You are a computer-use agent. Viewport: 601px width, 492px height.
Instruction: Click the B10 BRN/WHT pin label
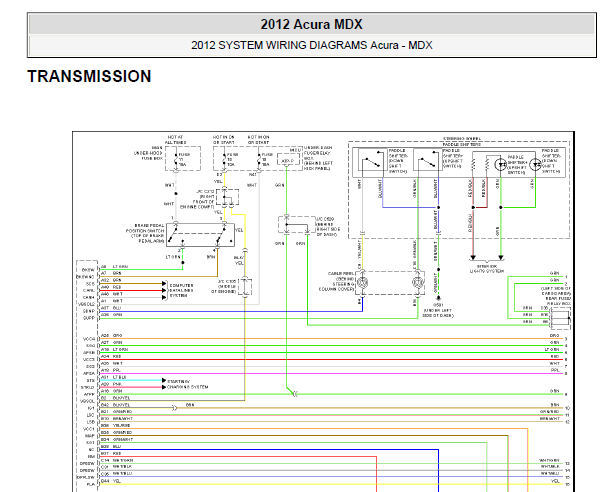pyautogui.click(x=117, y=419)
